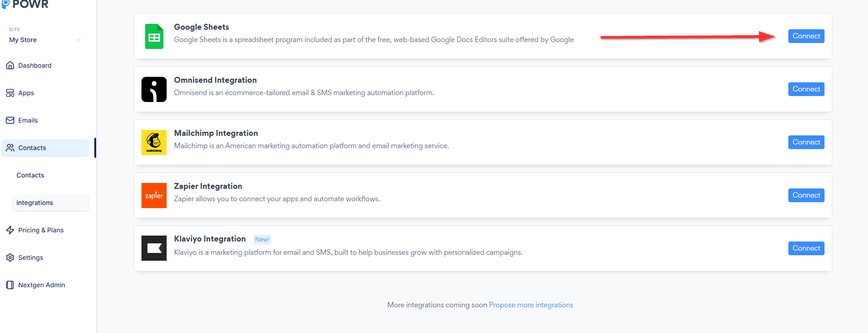Click the Pricing & Plans lightning icon

pos(10,230)
